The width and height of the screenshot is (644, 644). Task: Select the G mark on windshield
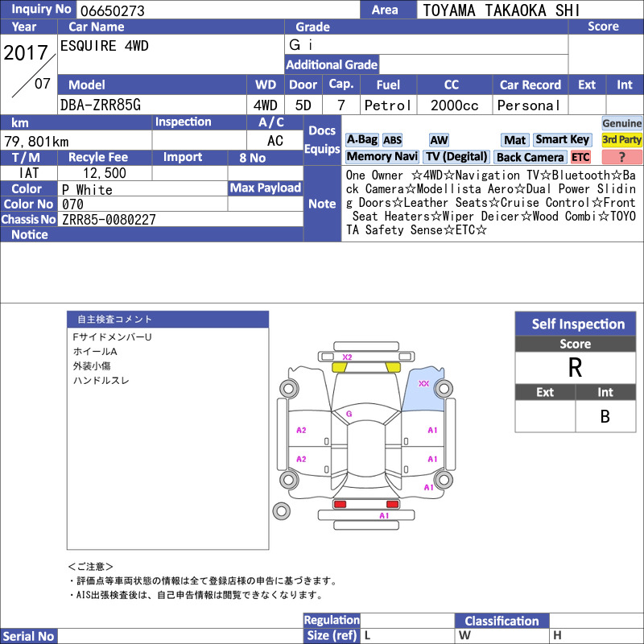tap(349, 414)
